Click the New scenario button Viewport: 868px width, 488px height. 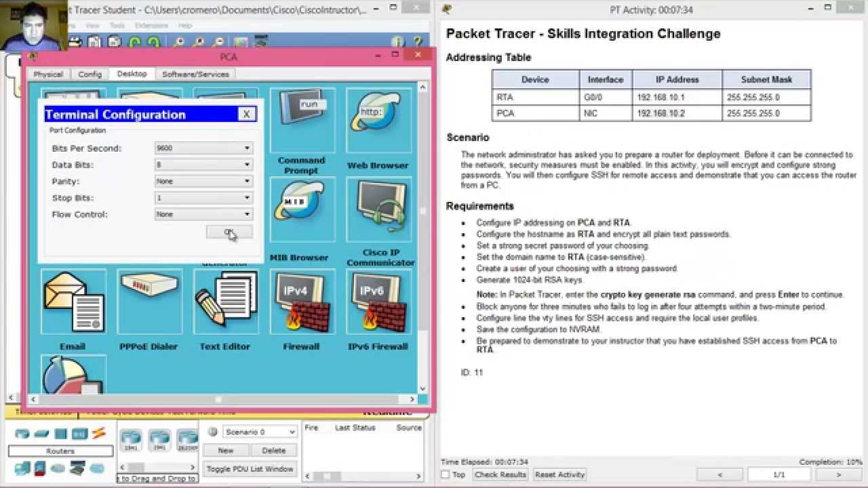(226, 450)
